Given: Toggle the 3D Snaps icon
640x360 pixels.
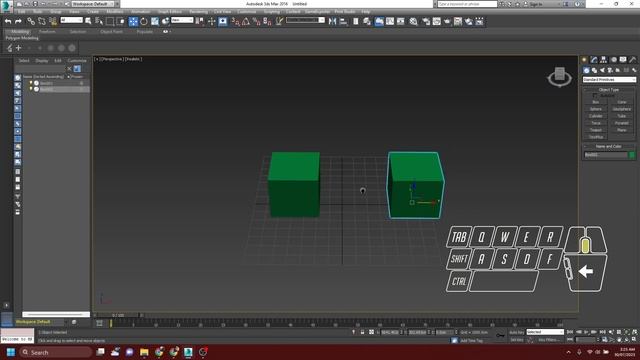Looking at the screenshot, I should 235,21.
